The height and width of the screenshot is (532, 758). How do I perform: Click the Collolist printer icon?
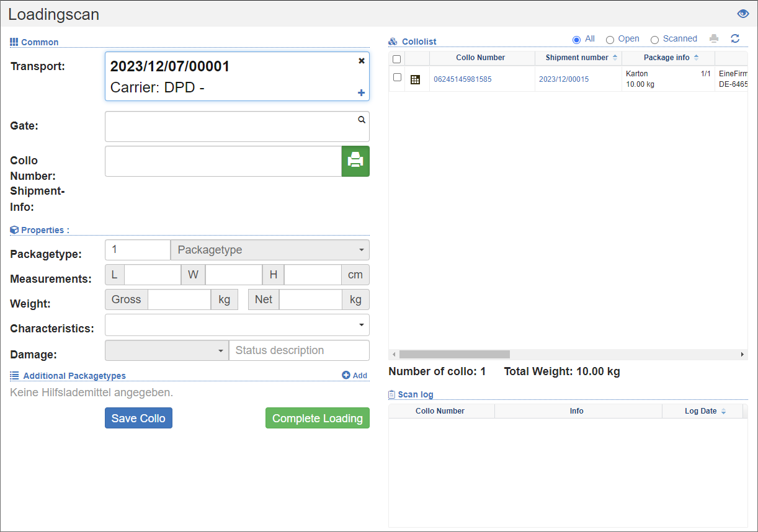tap(714, 38)
